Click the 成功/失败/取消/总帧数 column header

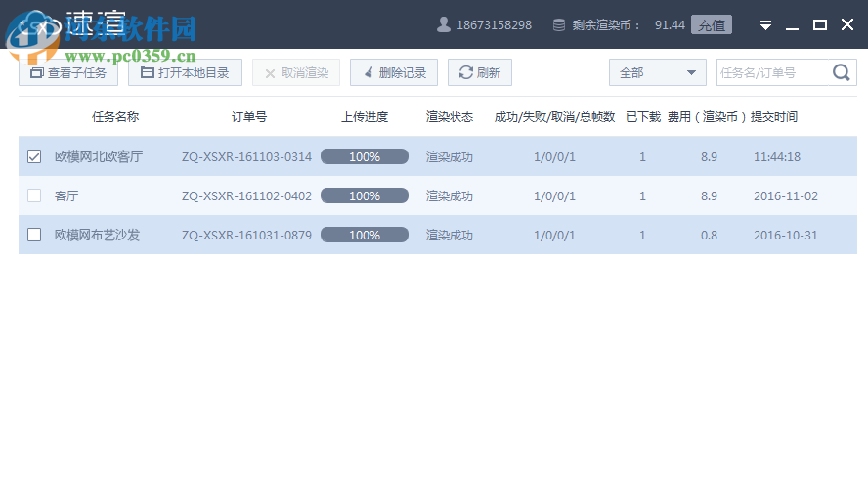(x=554, y=116)
